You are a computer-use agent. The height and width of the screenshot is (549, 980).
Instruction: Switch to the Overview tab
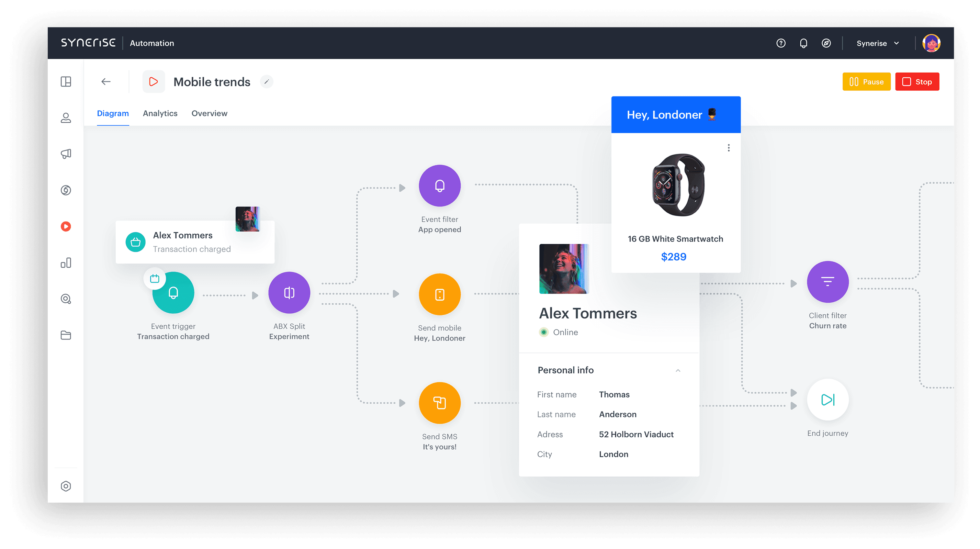[x=209, y=113]
